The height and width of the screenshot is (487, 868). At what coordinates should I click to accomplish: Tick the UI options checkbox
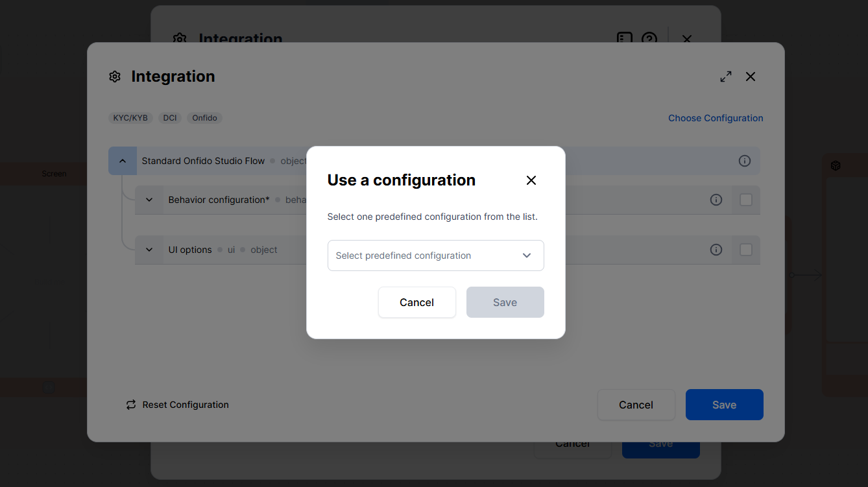(746, 250)
